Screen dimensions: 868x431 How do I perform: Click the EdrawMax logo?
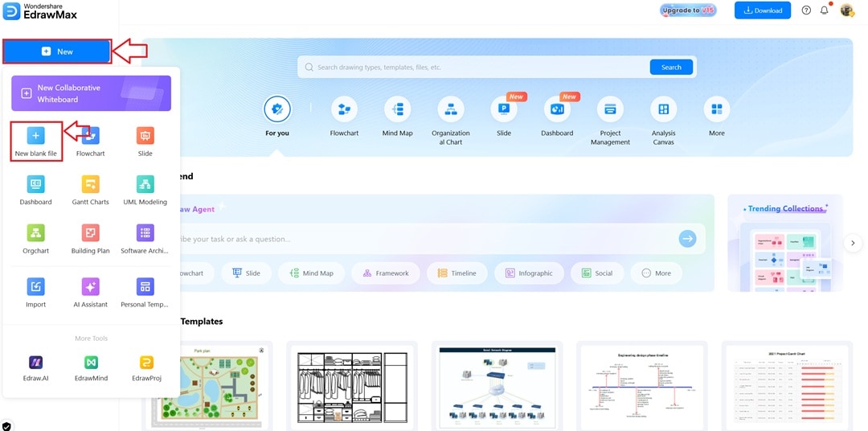[x=40, y=11]
